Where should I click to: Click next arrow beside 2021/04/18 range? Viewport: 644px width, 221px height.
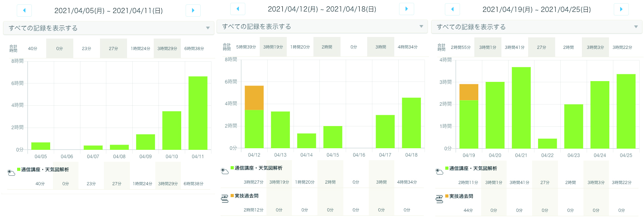[407, 9]
